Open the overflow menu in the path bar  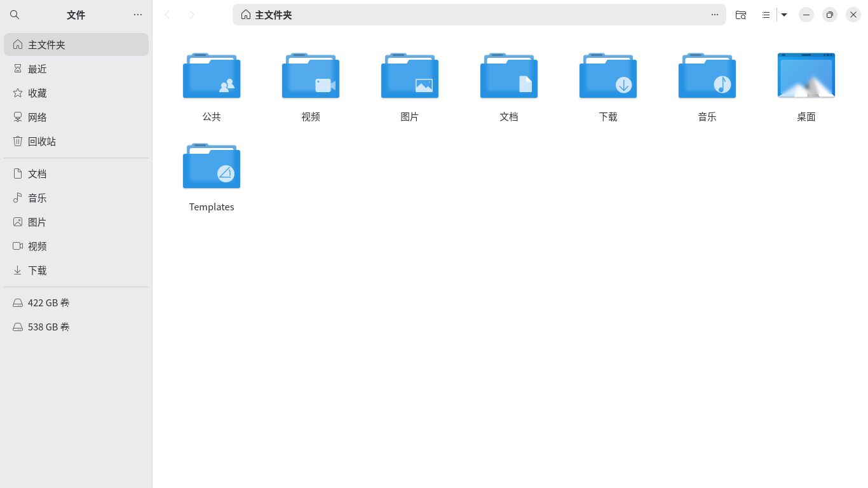click(715, 15)
